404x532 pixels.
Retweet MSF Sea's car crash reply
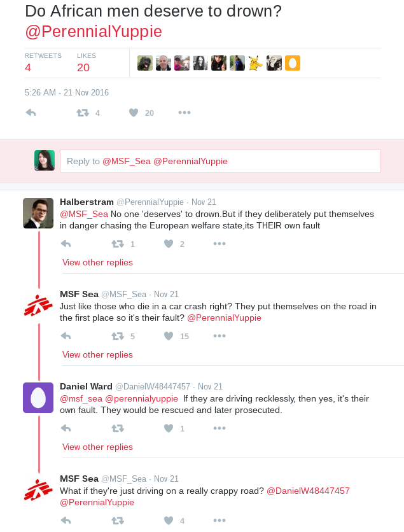(x=118, y=336)
